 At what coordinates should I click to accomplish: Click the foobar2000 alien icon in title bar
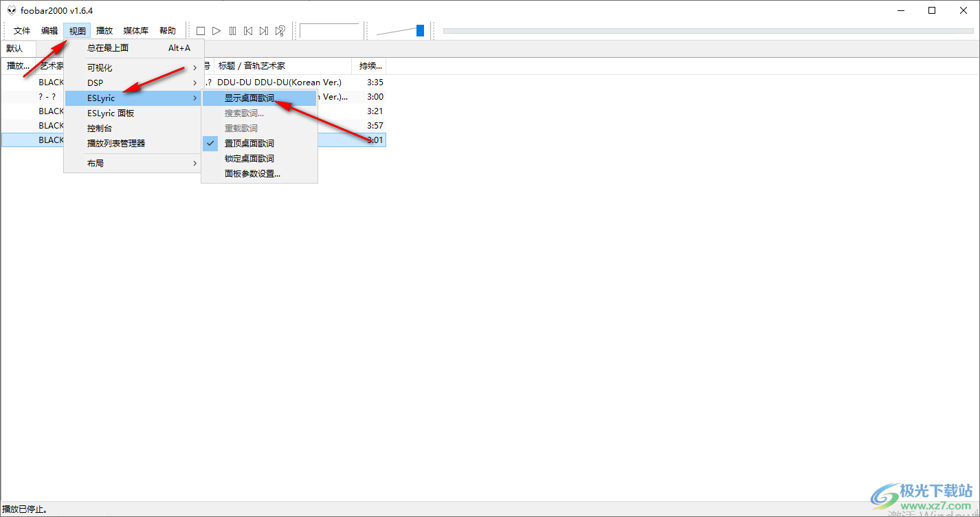(11, 10)
